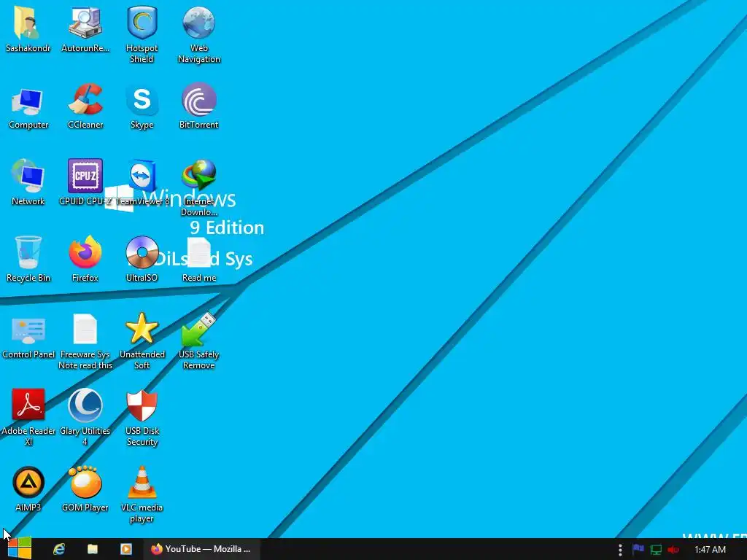
Task: Open the Computer desktop icon
Action: click(28, 101)
